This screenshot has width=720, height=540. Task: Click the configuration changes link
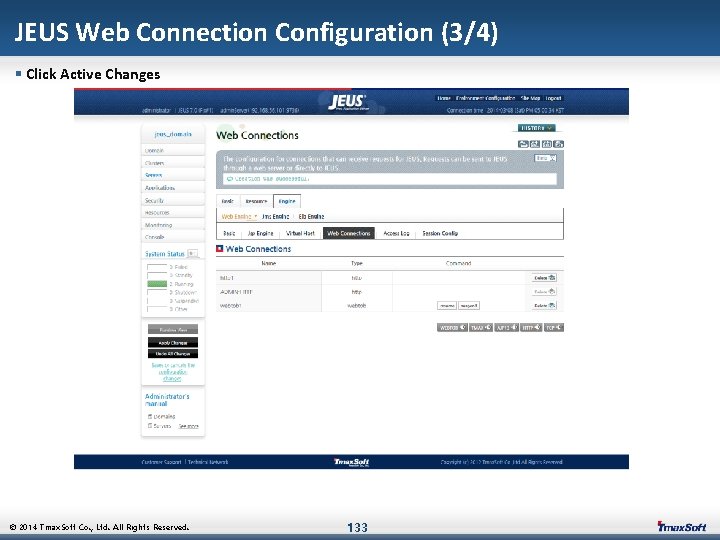[173, 375]
